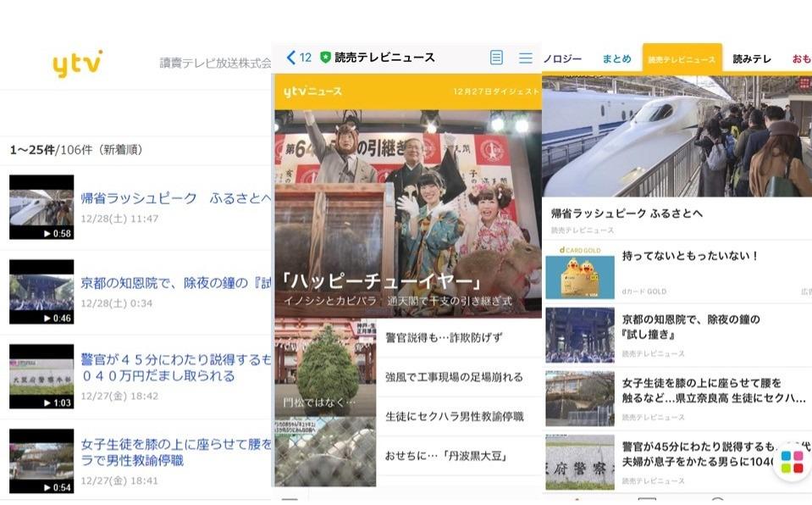Viewport: 812px width, 505px height.
Task: Open right panel article 京都の知恩院で、除夜の鐘の『試し撞き』
Action: [691, 327]
